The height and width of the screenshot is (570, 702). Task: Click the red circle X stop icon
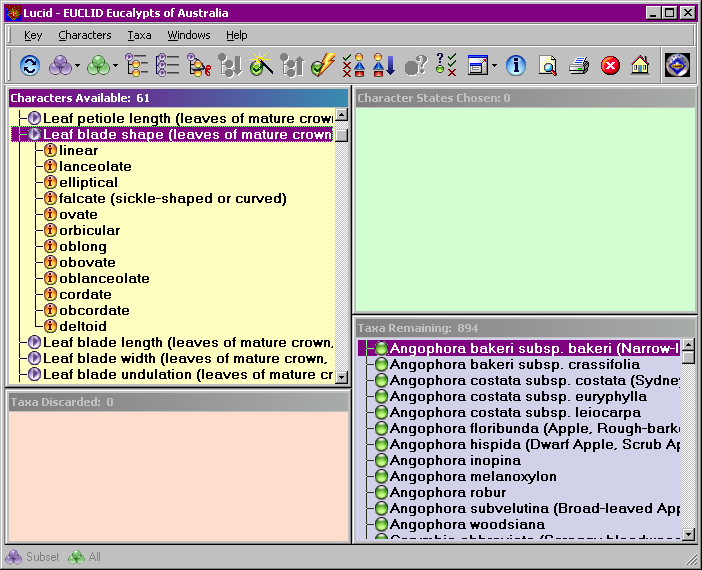coord(610,66)
